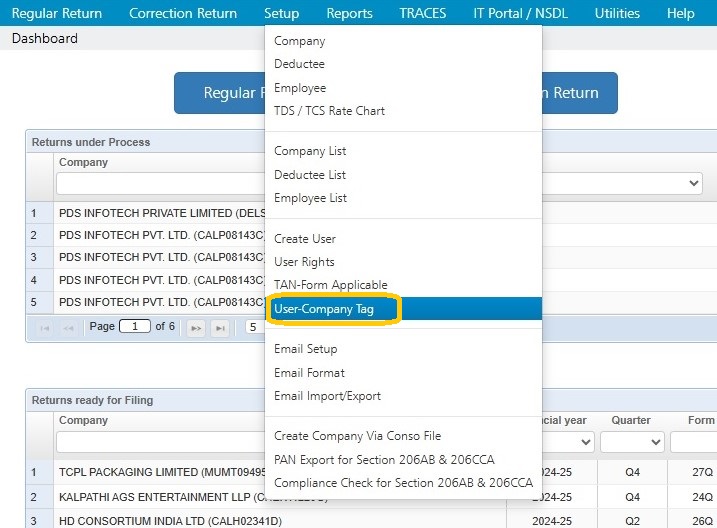The image size is (717, 528).
Task: Click the blue Regular Return button
Action: (220, 93)
